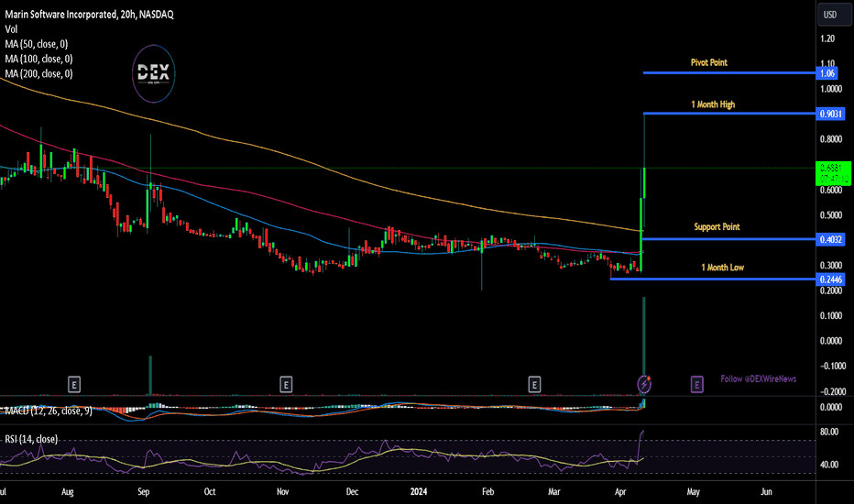Click the DEX circular logo
Screen dimensions: 854x504
click(154, 73)
